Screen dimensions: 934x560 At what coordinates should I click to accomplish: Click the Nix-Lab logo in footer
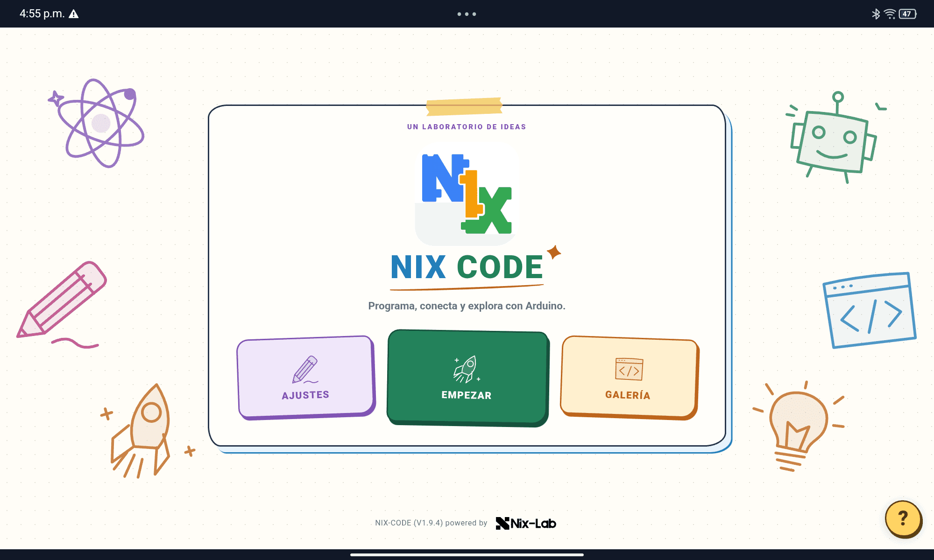click(526, 523)
